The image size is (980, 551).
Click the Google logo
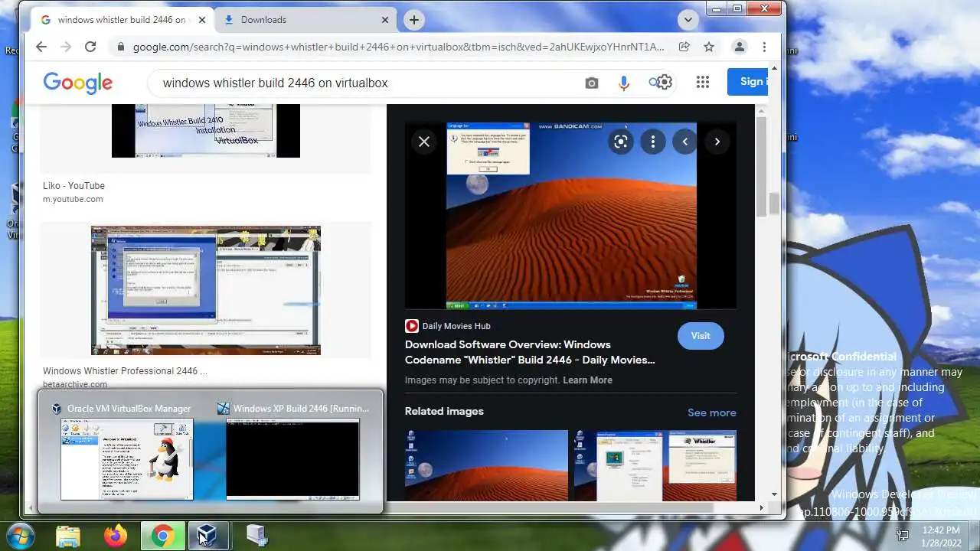[x=77, y=83]
